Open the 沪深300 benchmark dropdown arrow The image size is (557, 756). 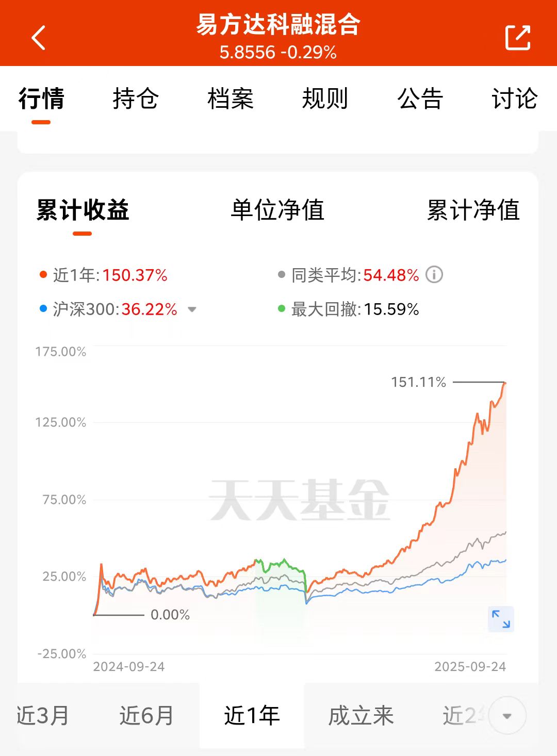click(192, 309)
